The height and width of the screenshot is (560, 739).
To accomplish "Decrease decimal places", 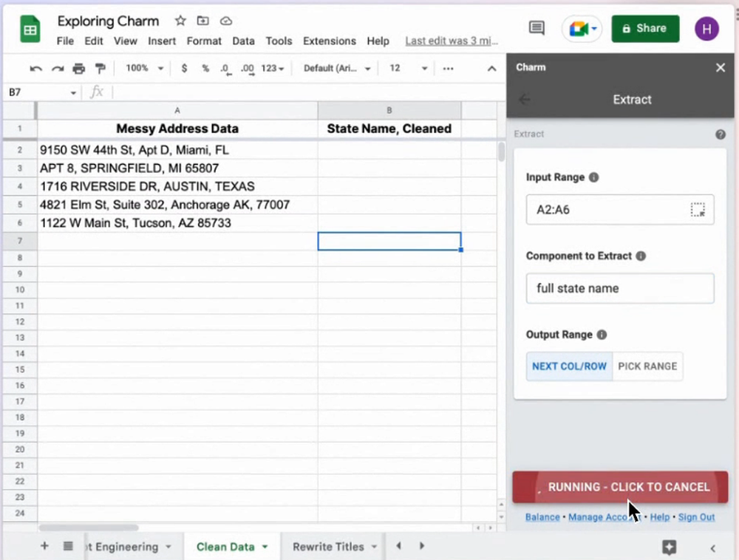I will pyautogui.click(x=225, y=69).
